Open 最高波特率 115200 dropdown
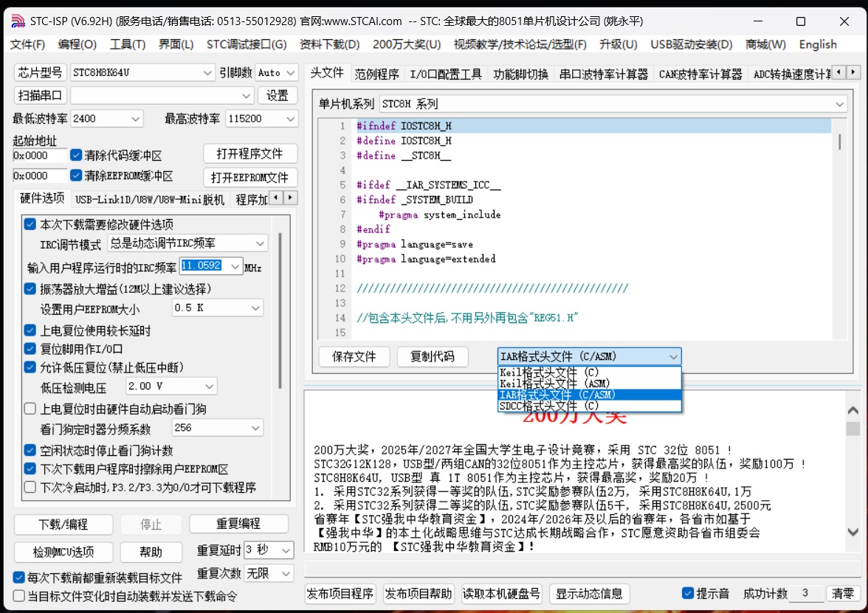868x613 pixels. point(261,118)
